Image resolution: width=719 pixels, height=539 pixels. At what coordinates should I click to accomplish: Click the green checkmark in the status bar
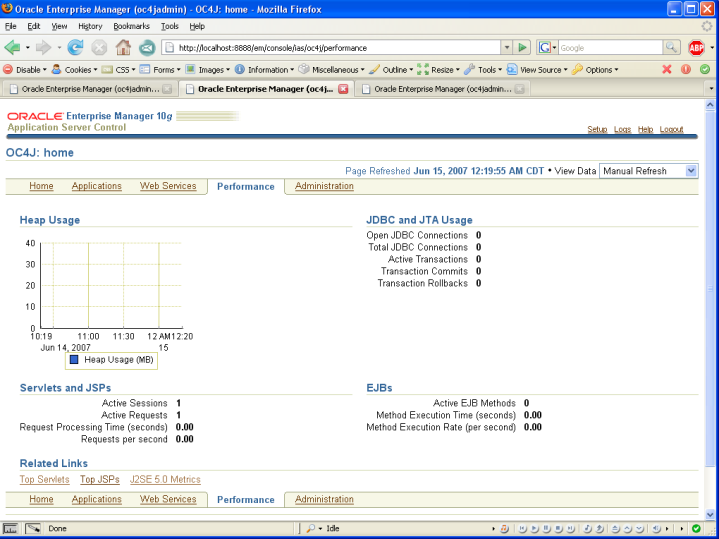696,528
